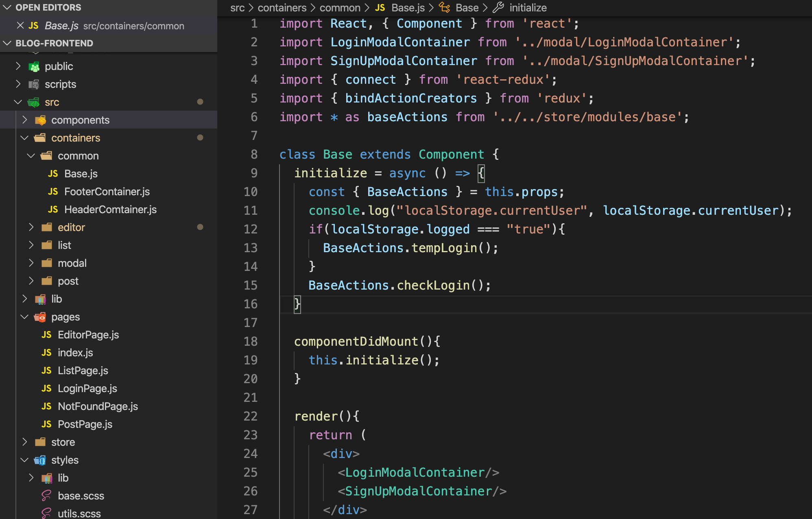Collapse the OPEN EDITORS section
This screenshot has height=519, width=812.
click(x=7, y=8)
